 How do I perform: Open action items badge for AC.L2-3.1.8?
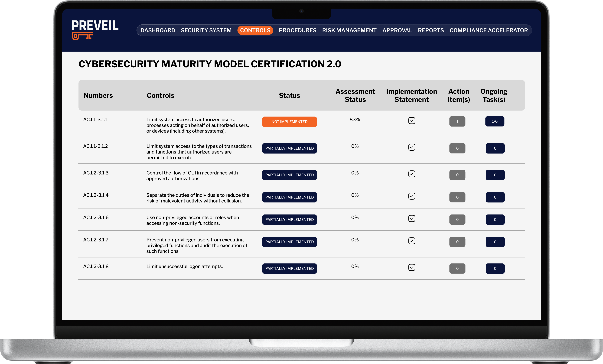click(x=457, y=268)
